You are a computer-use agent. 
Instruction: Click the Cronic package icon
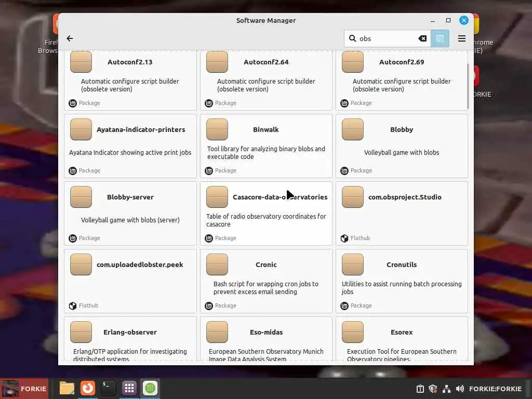tap(217, 264)
